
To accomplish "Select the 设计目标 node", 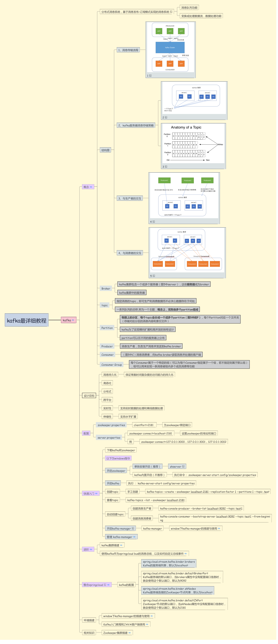I will point(90,398).
